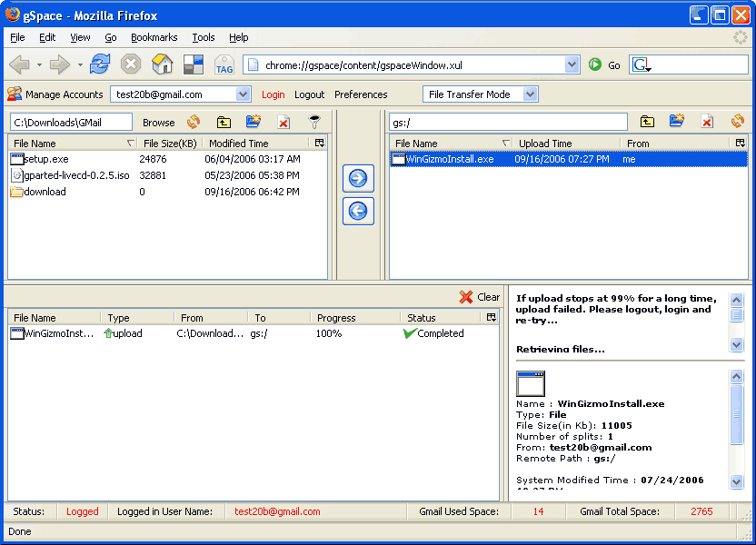
Task: Open Forward button history dropdown arrow
Action: click(80, 65)
